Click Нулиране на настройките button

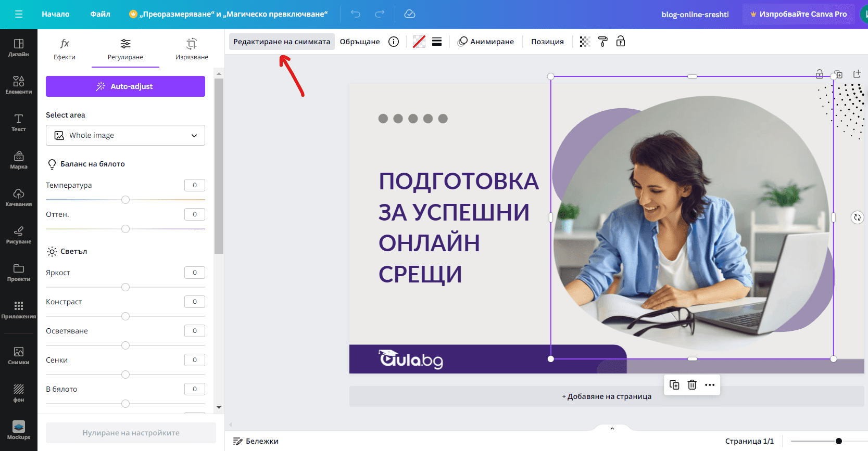(x=131, y=433)
